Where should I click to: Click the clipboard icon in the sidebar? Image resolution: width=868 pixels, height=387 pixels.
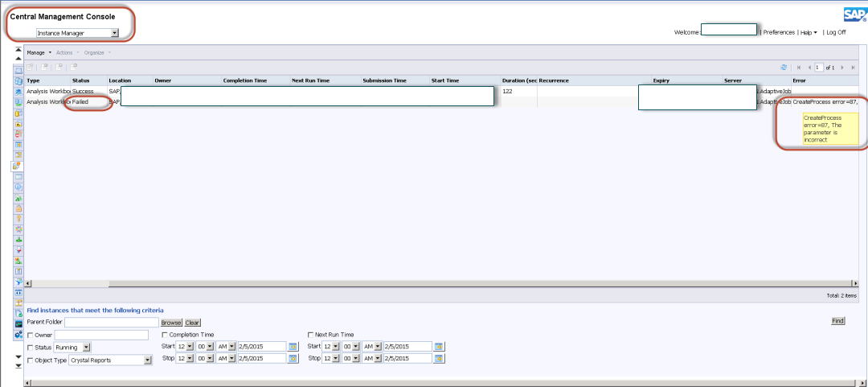(x=18, y=272)
